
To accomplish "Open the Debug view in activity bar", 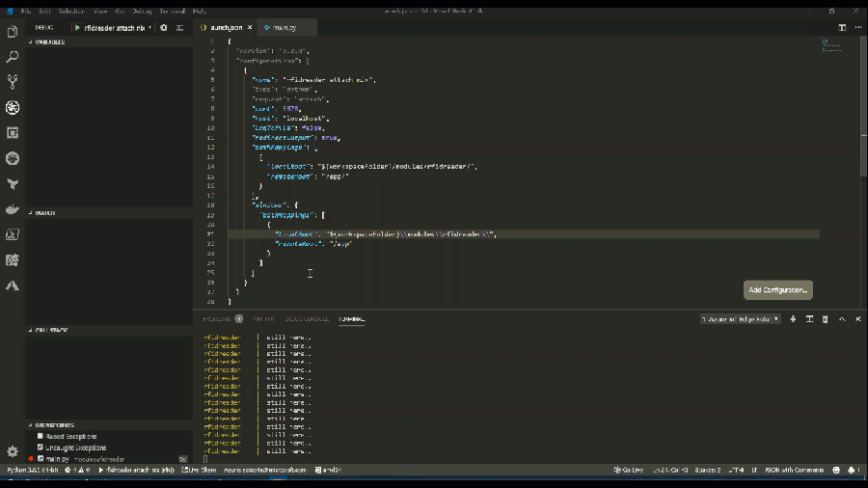I will (13, 107).
